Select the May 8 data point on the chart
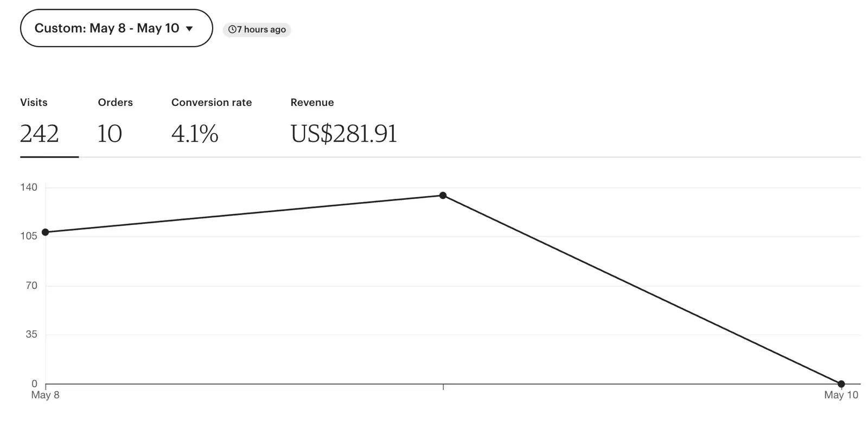 point(46,232)
